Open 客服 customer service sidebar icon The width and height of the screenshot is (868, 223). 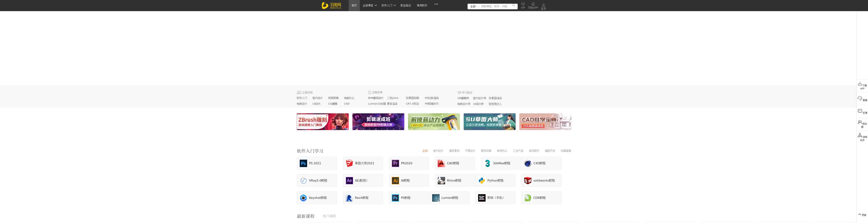point(862,99)
